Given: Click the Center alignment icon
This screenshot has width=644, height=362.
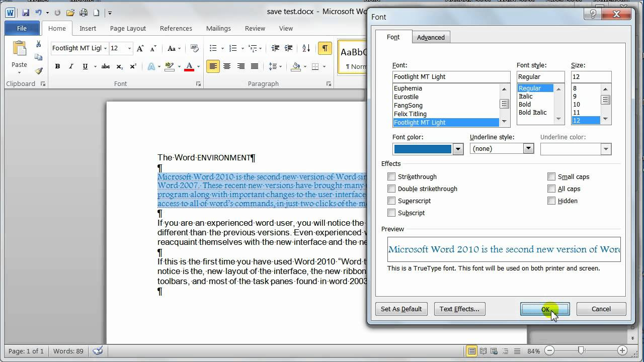Looking at the screenshot, I should coord(227,66).
